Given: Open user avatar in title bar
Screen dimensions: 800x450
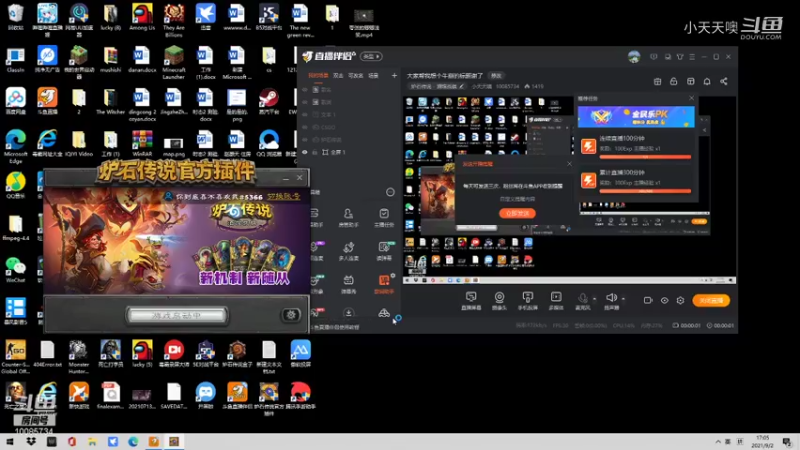Looking at the screenshot, I should pos(634,57).
